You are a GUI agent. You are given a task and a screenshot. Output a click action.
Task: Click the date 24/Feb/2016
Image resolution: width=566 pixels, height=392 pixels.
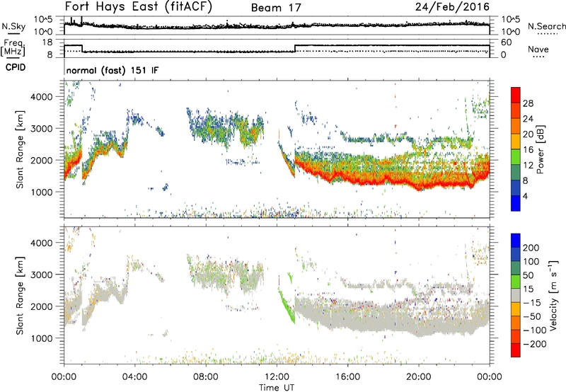(x=452, y=6)
